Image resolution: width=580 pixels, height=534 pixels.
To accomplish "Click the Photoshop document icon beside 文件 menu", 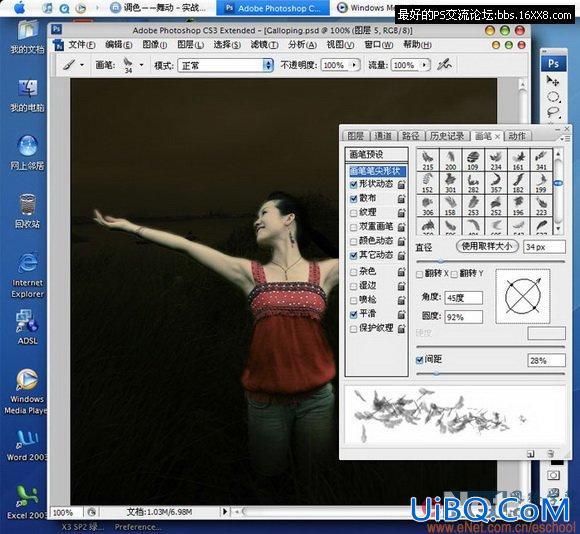I will click(x=58, y=45).
